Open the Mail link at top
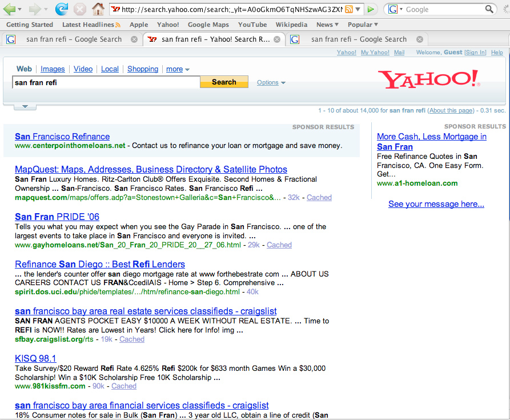Viewport: 510px width, 420px height. click(399, 53)
